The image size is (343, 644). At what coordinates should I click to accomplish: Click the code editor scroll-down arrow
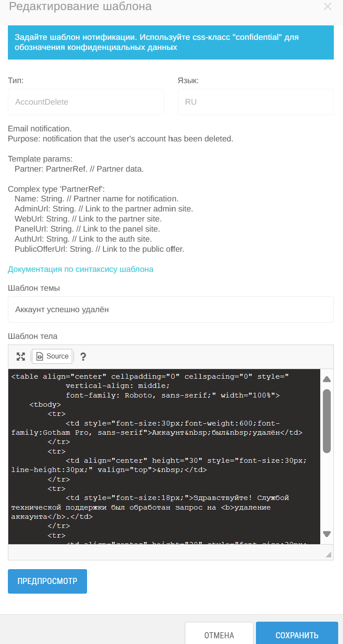326,534
